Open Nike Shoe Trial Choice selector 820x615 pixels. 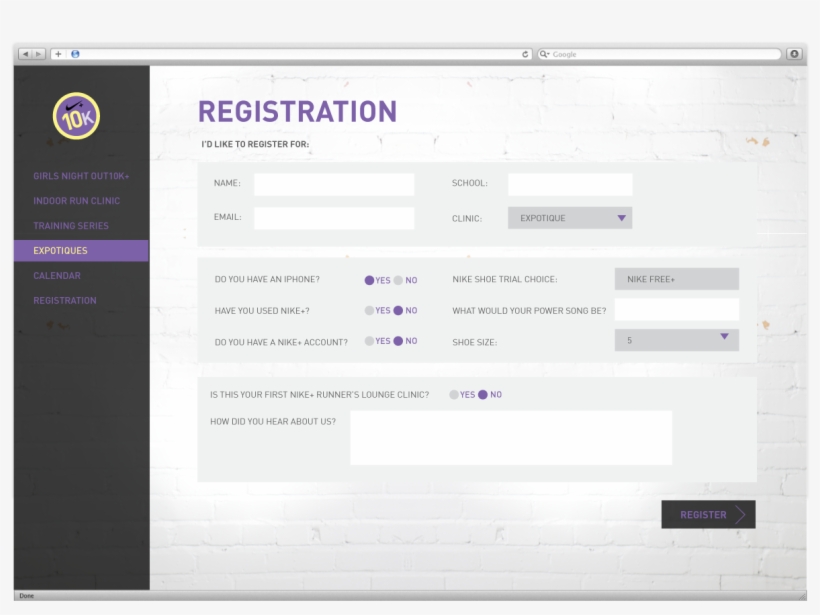(x=677, y=279)
